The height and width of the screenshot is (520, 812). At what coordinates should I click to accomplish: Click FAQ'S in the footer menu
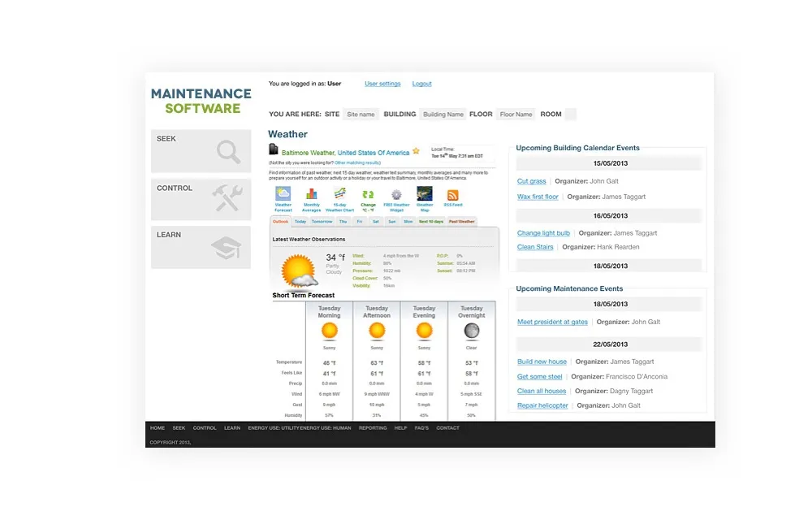pos(421,428)
